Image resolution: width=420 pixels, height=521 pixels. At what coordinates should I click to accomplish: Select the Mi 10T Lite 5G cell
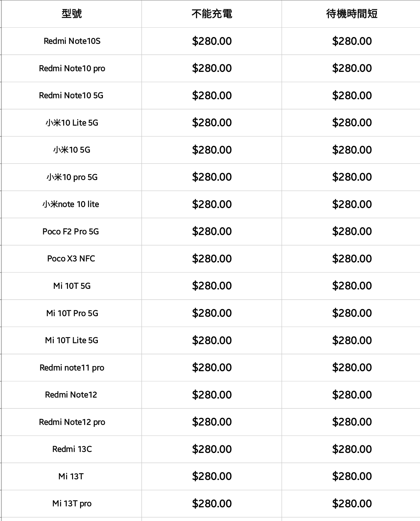tap(71, 340)
